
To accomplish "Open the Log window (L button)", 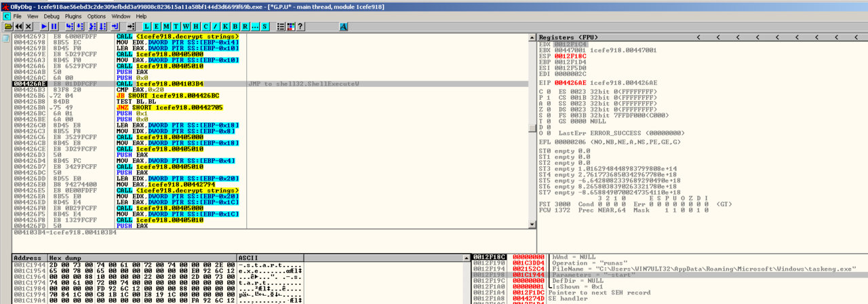I will (147, 26).
